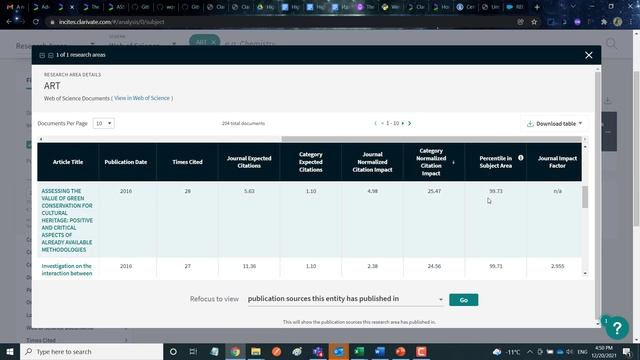Bookmark this page with star icon

(534, 22)
